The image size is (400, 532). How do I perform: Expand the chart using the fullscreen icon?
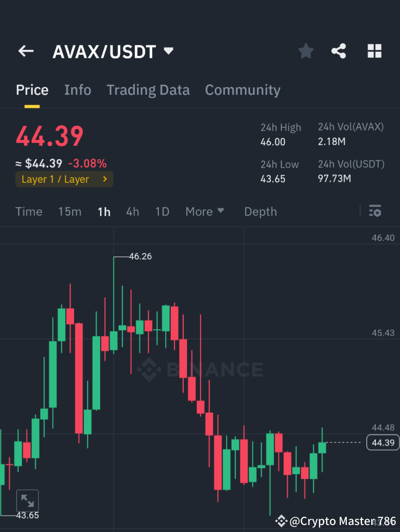click(x=27, y=501)
